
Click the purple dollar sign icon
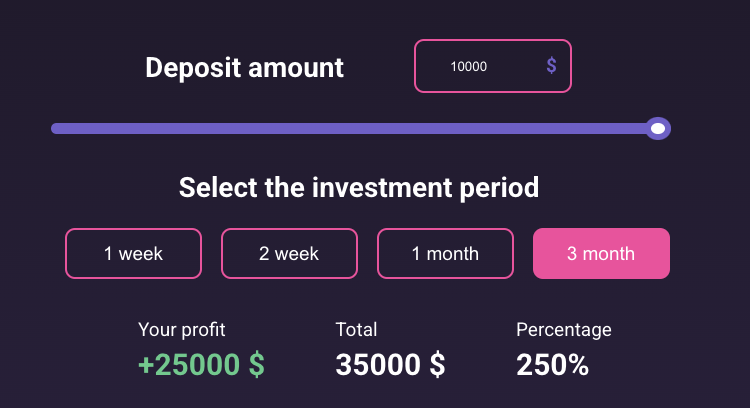pyautogui.click(x=551, y=66)
